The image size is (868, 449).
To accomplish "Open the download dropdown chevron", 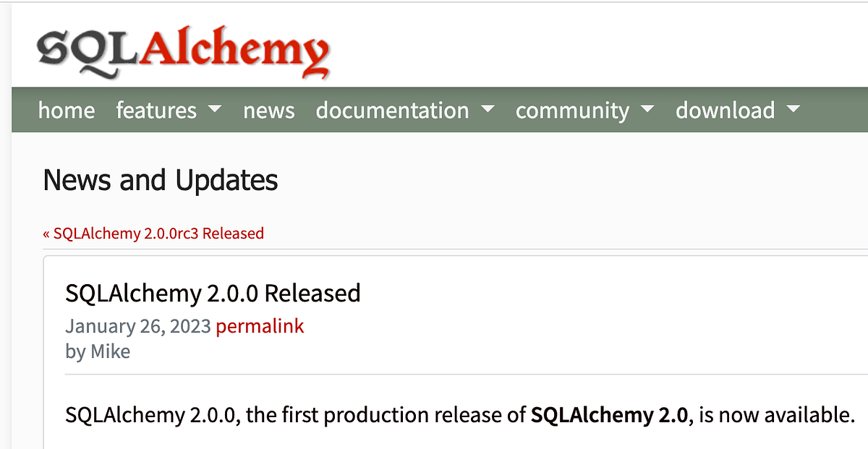I will (x=793, y=110).
